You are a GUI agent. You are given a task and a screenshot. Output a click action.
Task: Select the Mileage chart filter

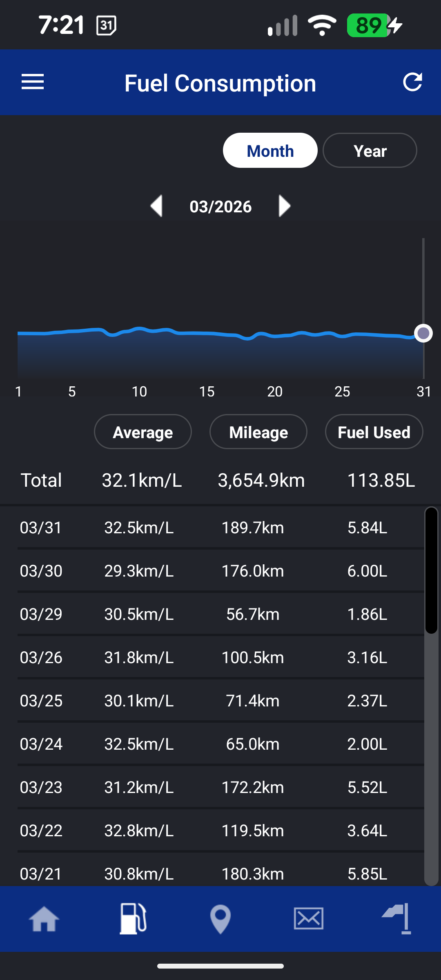click(x=258, y=432)
